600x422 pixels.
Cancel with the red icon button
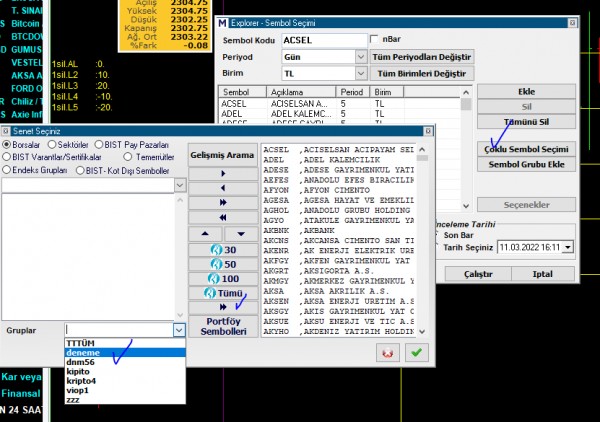coord(388,352)
